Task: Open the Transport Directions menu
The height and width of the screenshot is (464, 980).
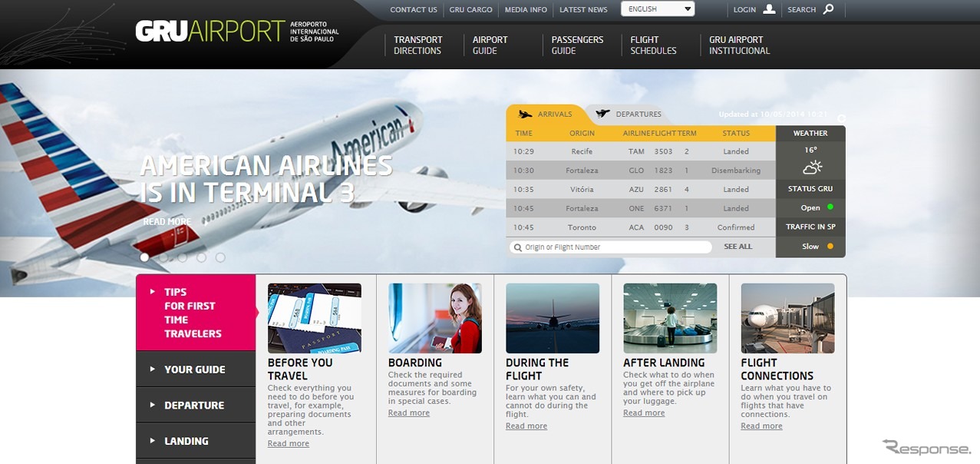Action: [x=417, y=45]
